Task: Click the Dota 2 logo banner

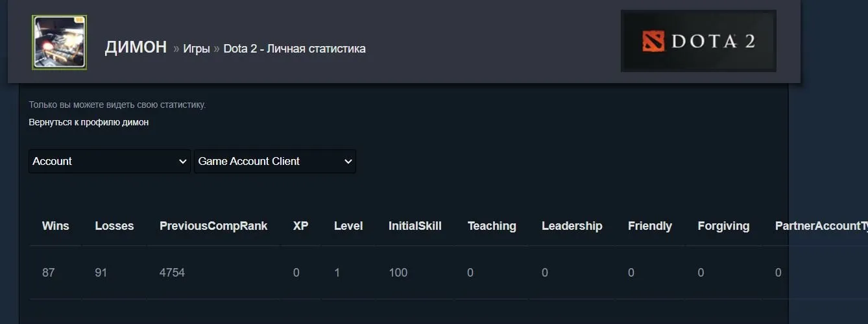Action: (699, 41)
